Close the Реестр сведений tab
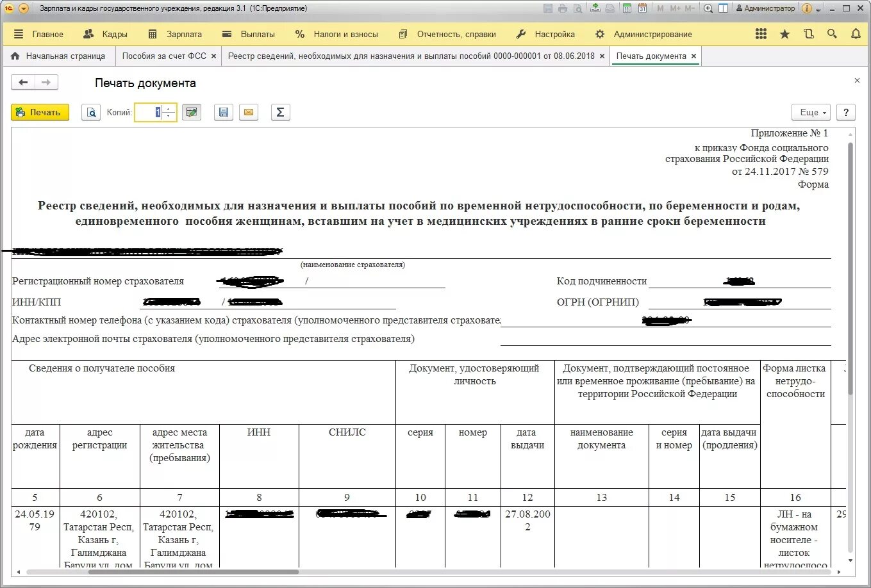Viewport: 871px width, 588px height. tap(602, 56)
